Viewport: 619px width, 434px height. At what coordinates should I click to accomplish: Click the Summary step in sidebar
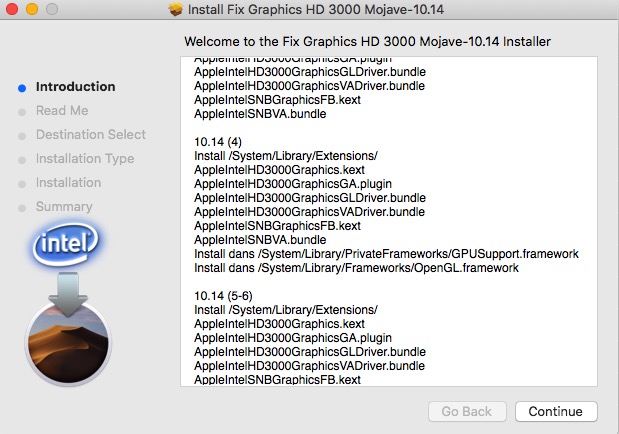pos(64,207)
